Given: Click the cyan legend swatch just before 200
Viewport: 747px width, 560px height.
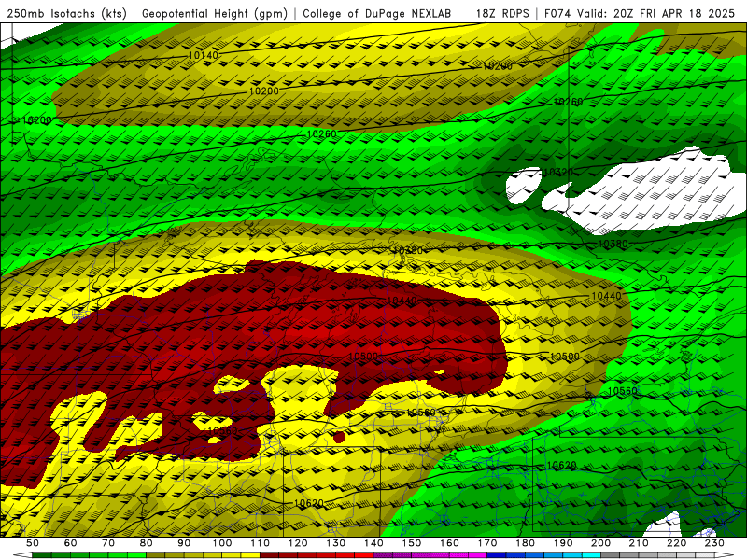Looking at the screenshot, I should (591, 555).
